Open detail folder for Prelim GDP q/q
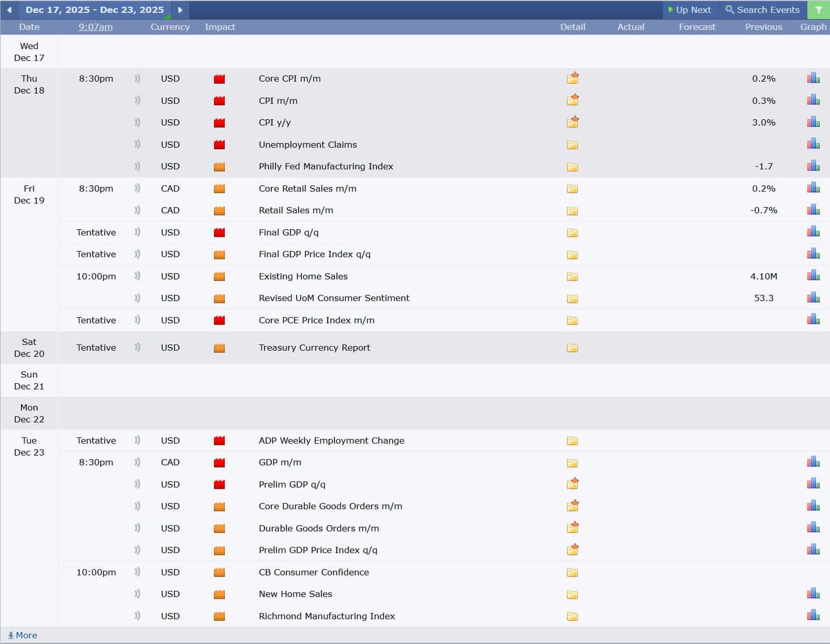Image resolution: width=830 pixels, height=644 pixels. coord(572,484)
